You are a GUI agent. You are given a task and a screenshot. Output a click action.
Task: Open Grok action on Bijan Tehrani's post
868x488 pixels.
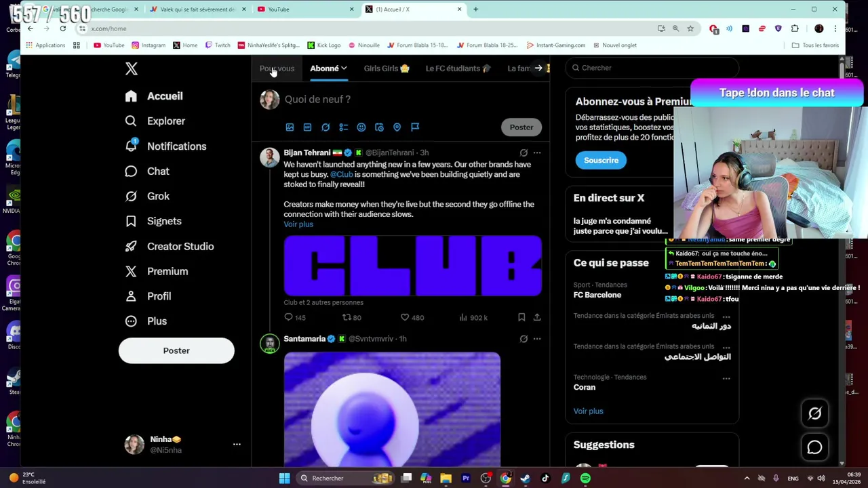[524, 153]
